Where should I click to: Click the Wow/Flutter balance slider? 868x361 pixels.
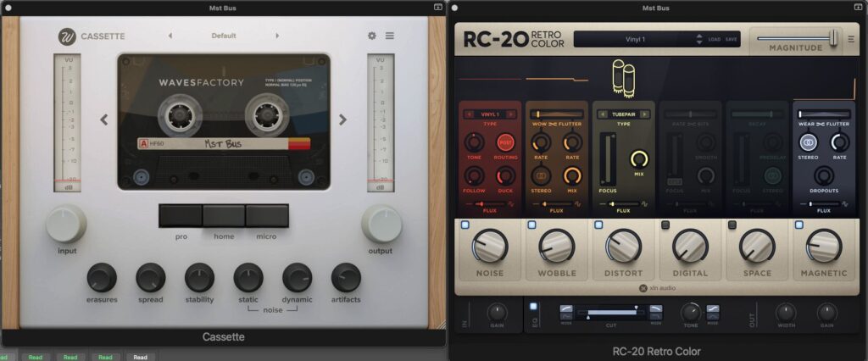(x=556, y=114)
